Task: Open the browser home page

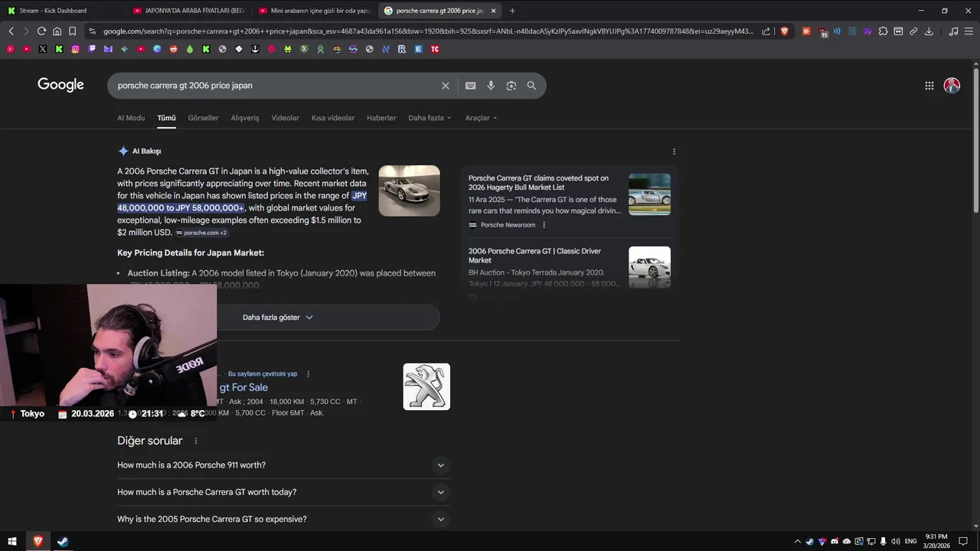Action: (57, 31)
